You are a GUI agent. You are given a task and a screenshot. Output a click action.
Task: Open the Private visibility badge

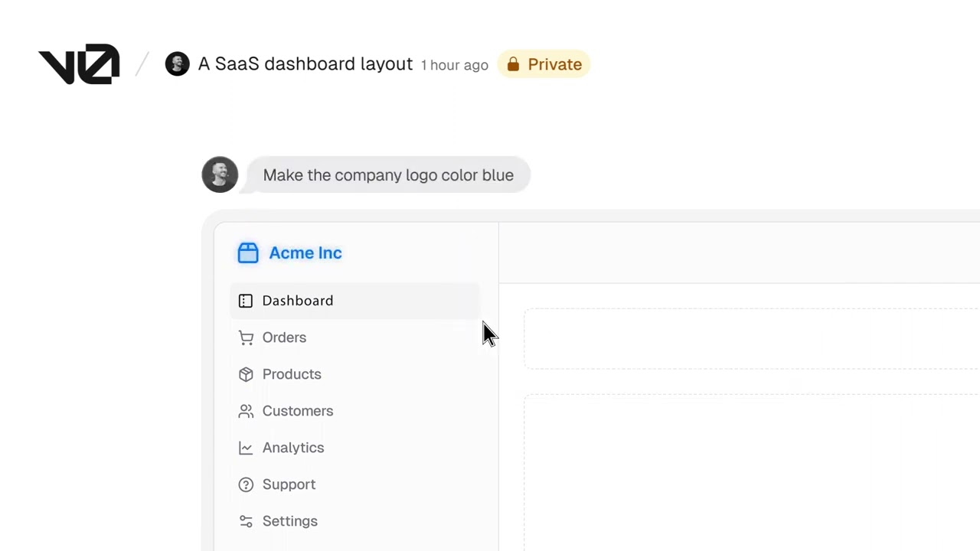544,64
